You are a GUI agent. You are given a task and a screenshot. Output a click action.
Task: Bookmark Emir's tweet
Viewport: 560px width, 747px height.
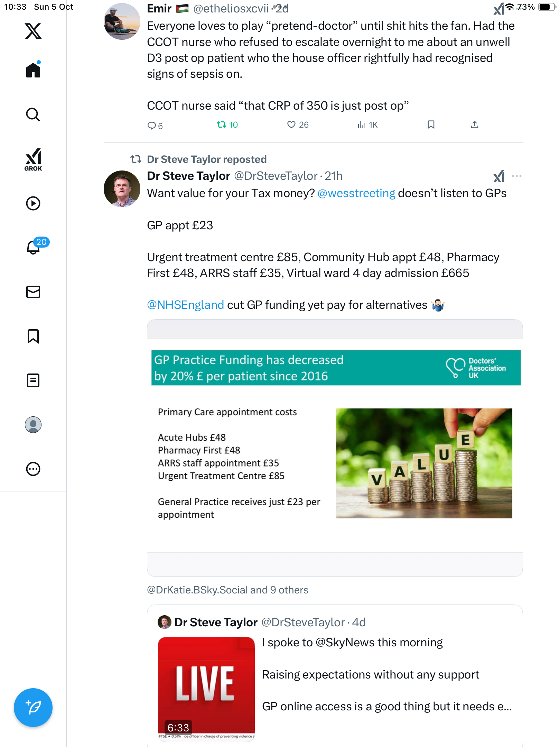pos(431,124)
